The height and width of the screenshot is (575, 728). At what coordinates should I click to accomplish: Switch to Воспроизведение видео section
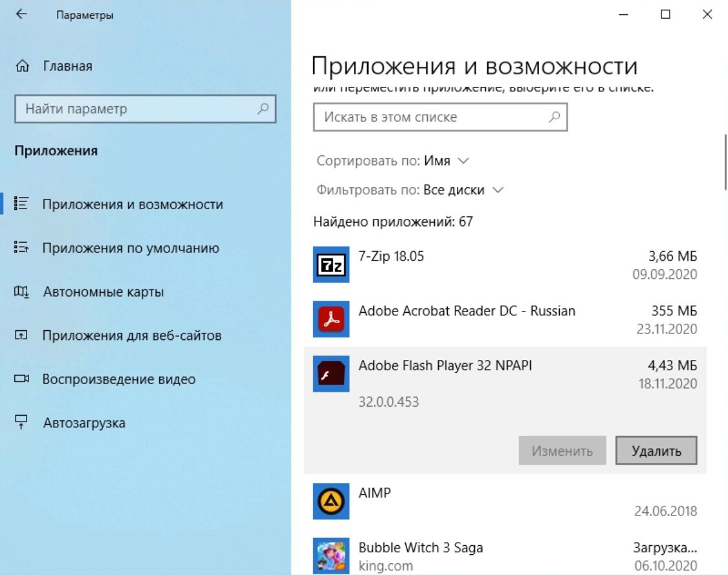[119, 379]
